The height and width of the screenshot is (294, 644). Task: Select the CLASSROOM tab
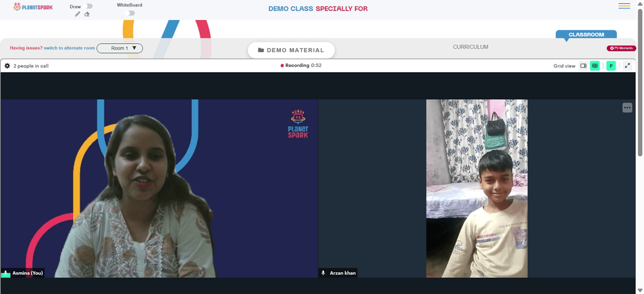[x=586, y=35]
